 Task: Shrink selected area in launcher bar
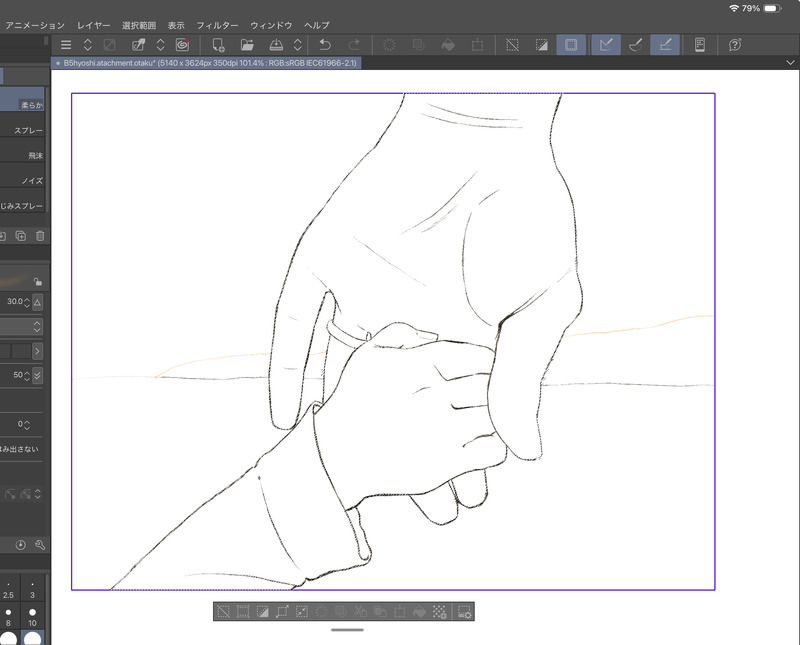coord(302,611)
